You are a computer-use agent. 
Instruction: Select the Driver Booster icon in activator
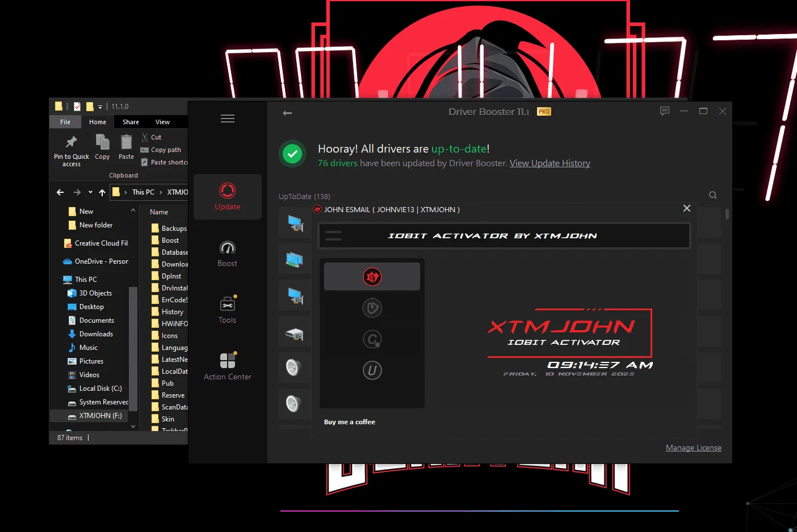tap(372, 277)
